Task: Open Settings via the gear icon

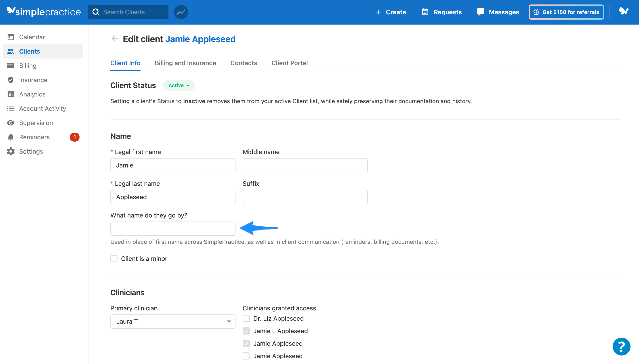Action: coord(11,151)
